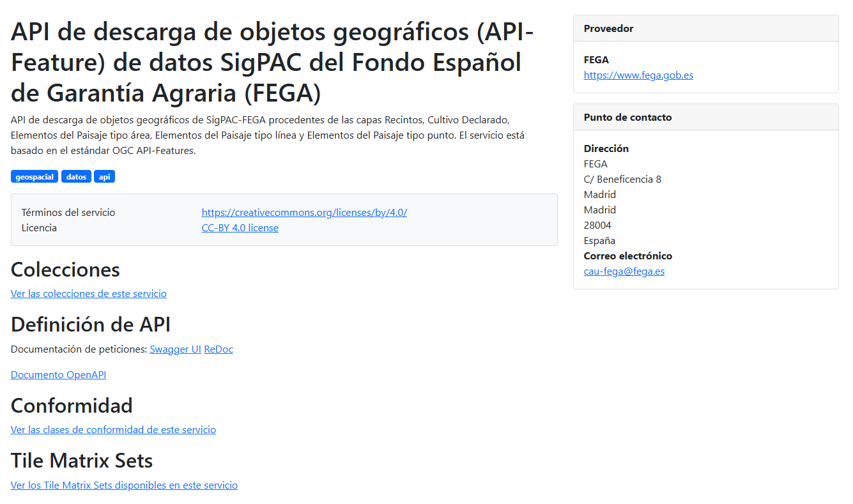Open Ver las colecciones de este servicio
This screenshot has width=853, height=504.
(89, 294)
